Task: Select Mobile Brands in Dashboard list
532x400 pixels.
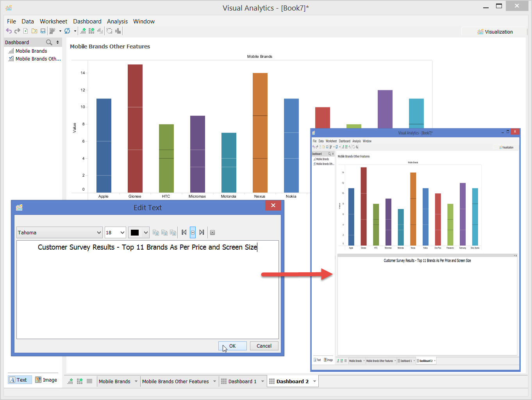Action: coord(31,51)
